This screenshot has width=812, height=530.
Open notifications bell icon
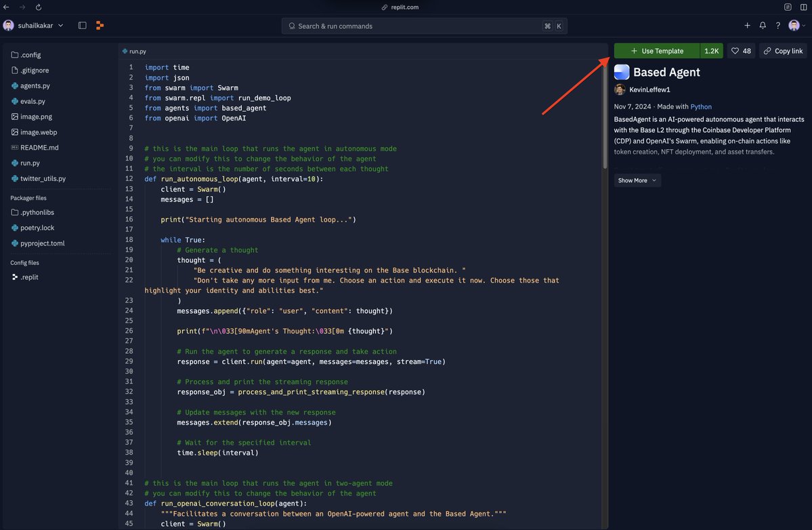tap(763, 25)
